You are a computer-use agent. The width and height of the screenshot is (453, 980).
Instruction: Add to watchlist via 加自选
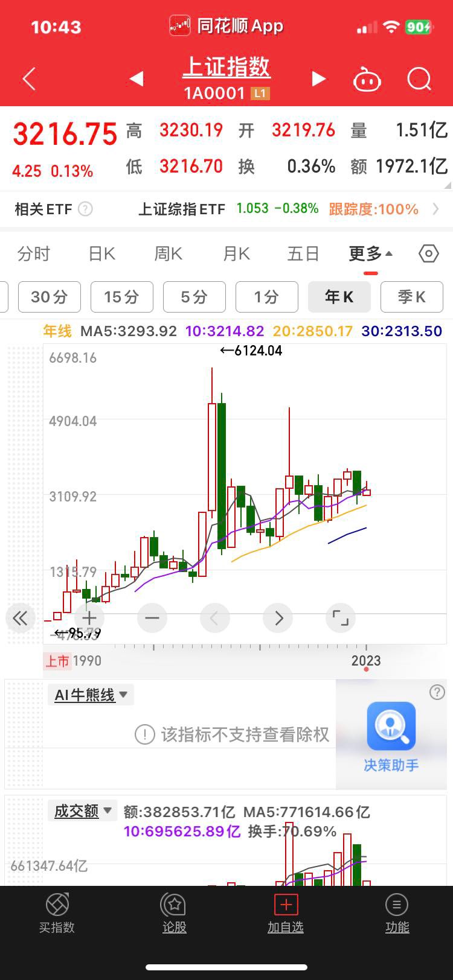point(286,914)
